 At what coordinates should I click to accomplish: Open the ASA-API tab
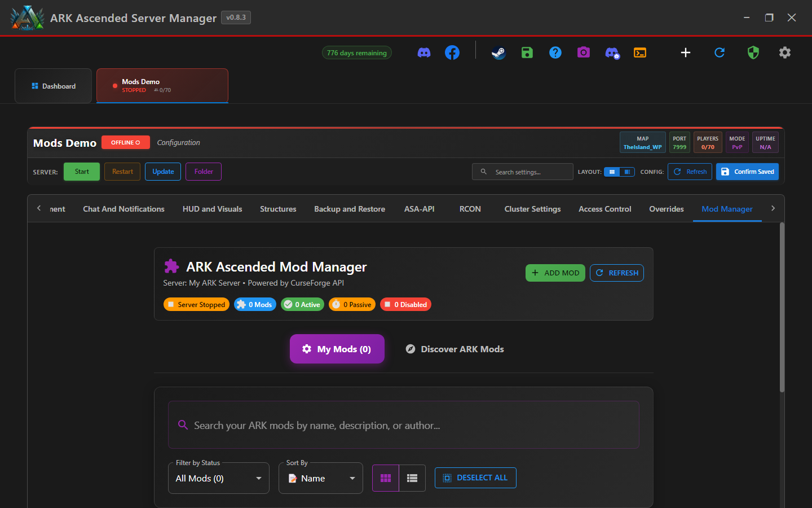419,209
